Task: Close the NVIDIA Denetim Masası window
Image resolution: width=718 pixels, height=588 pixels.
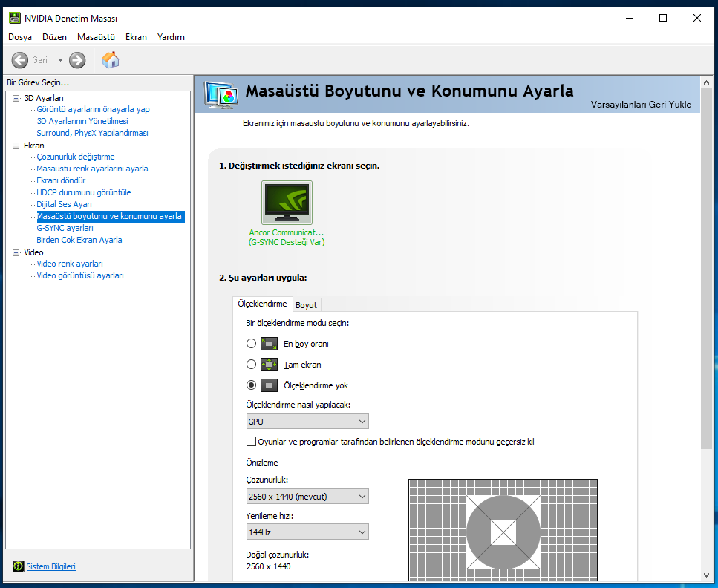Action: [x=697, y=18]
